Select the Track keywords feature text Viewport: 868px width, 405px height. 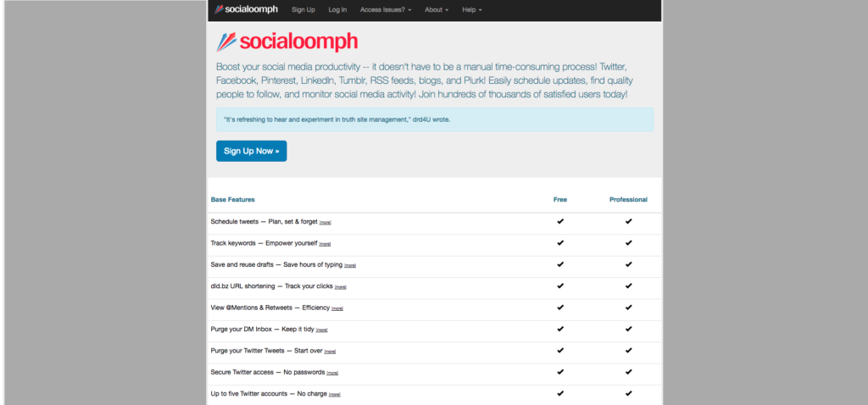pyautogui.click(x=264, y=243)
